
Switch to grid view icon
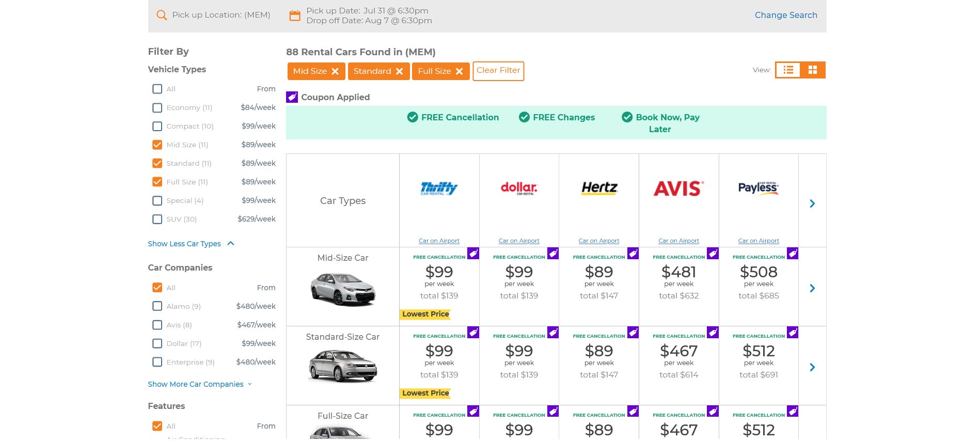click(x=813, y=70)
